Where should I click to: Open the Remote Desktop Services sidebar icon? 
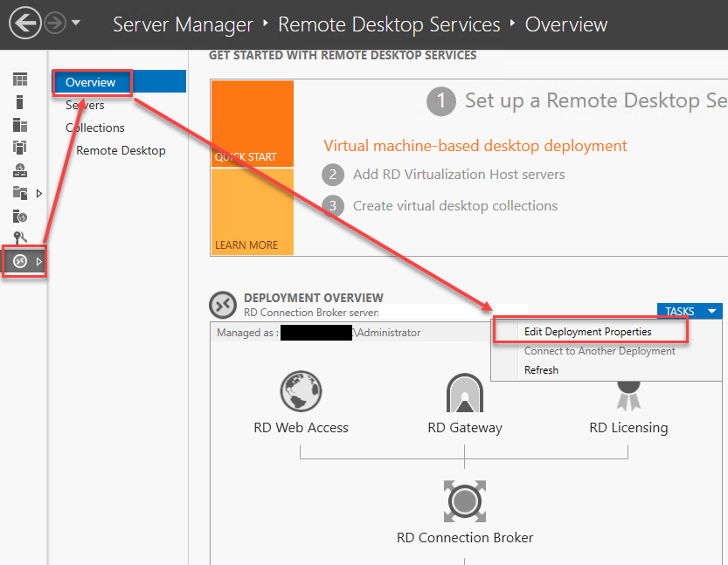19,260
